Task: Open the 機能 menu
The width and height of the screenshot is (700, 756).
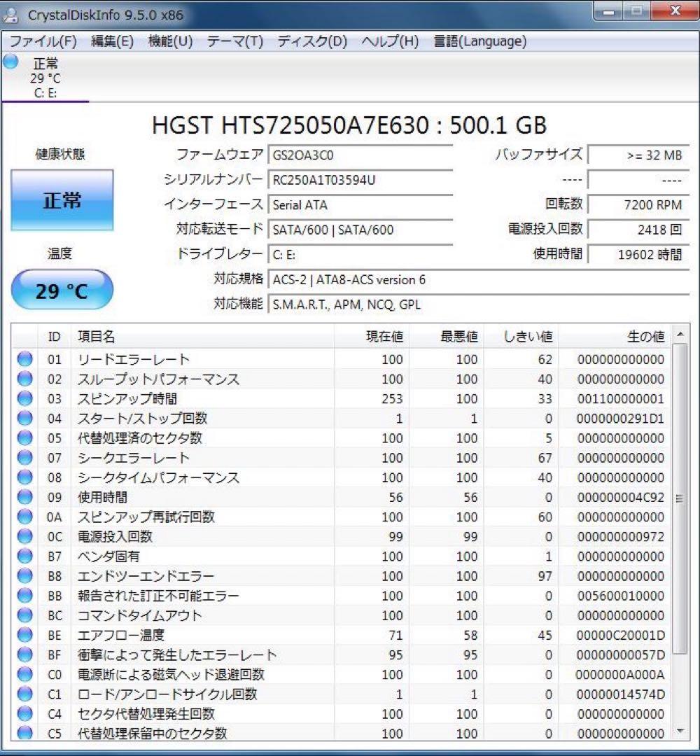Action: pyautogui.click(x=170, y=41)
